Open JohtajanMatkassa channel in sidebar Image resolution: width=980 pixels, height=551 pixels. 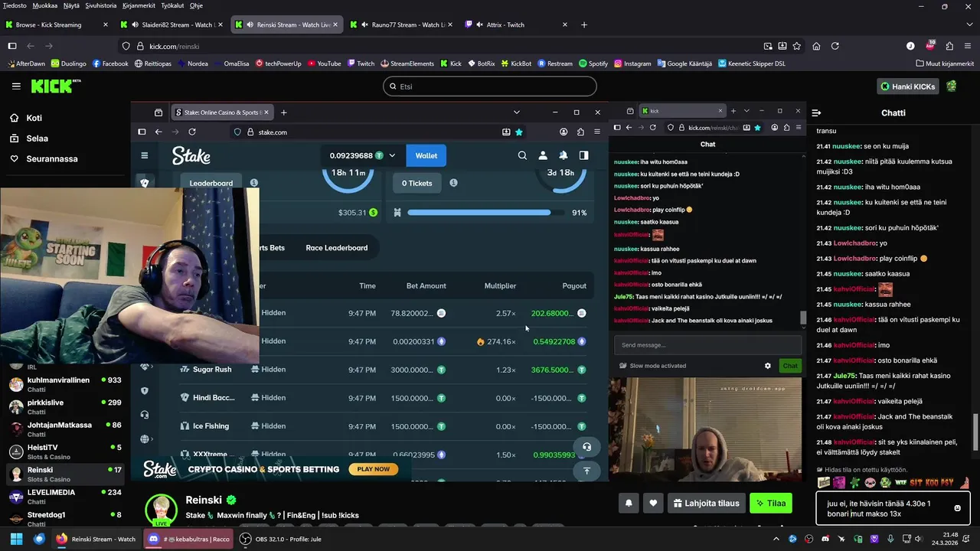(65, 429)
